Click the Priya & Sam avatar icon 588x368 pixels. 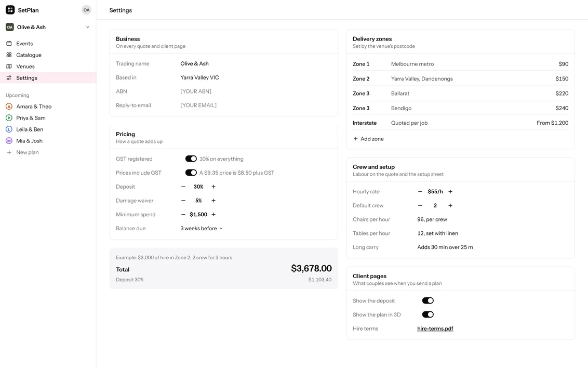point(9,118)
